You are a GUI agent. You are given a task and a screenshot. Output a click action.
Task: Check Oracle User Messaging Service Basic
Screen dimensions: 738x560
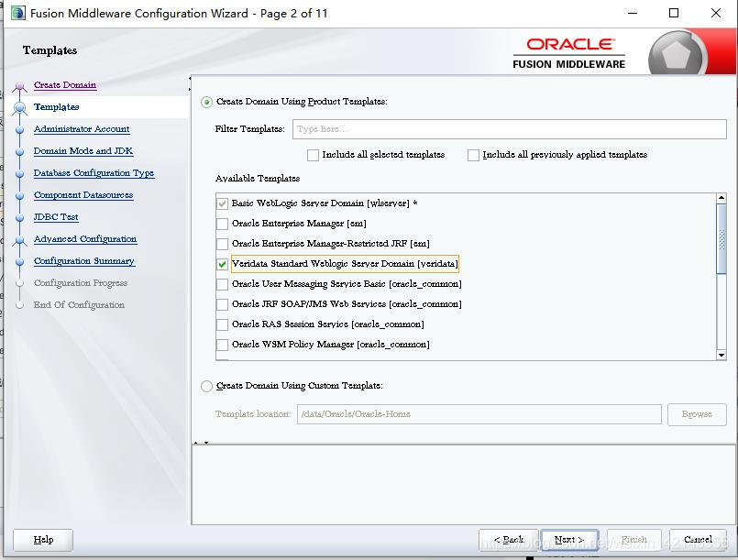click(x=222, y=285)
